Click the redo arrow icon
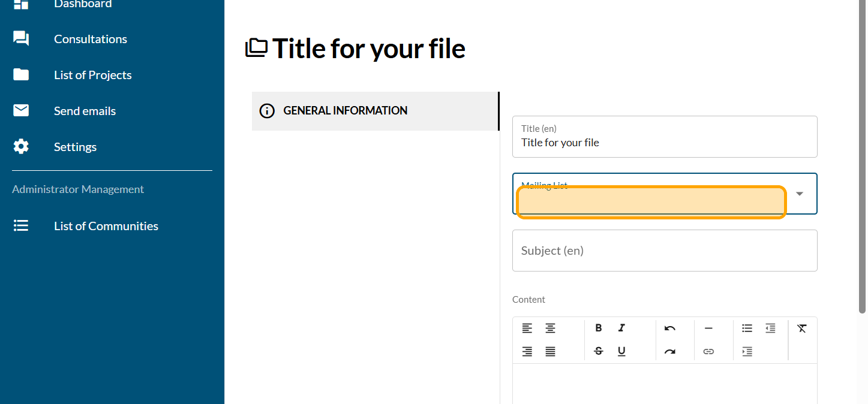868x404 pixels. 670,351
